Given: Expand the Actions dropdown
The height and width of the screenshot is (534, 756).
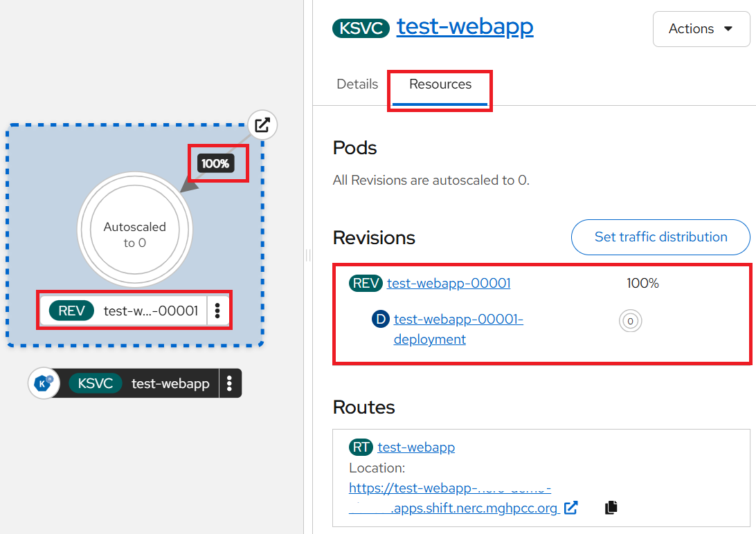Looking at the screenshot, I should point(701,29).
